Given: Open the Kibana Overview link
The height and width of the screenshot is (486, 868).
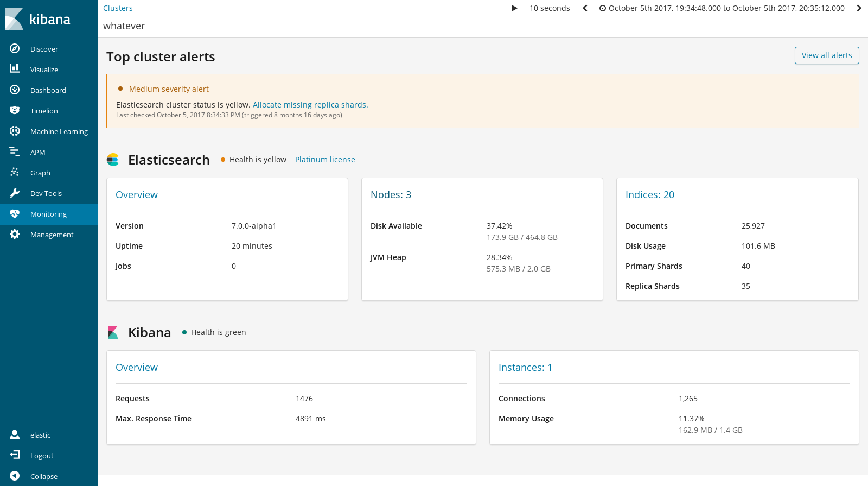Looking at the screenshot, I should click(137, 368).
